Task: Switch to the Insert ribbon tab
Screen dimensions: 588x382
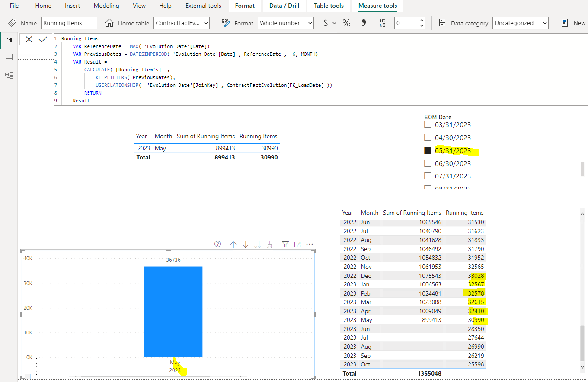Action: (72, 6)
